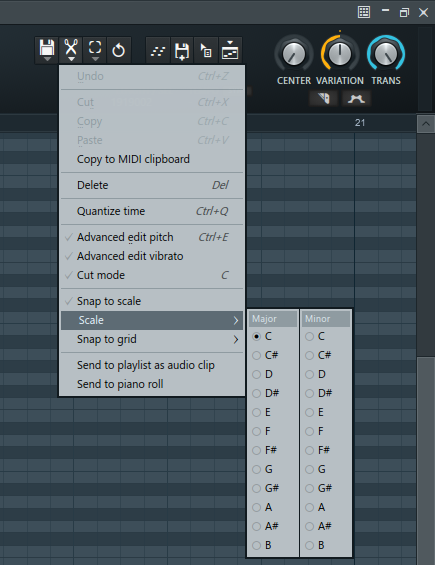Click the snap-to-grid dots icon
Image resolution: width=435 pixels, height=565 pixels.
158,51
